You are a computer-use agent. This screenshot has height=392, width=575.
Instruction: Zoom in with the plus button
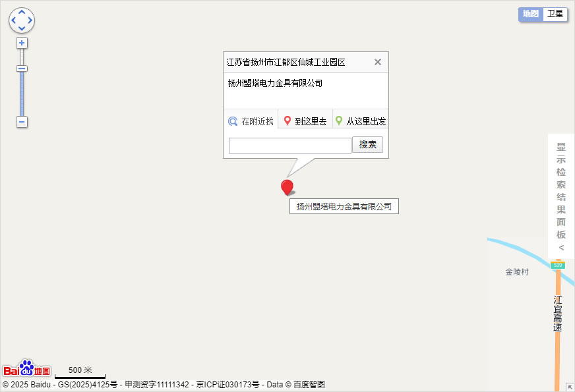[x=22, y=43]
